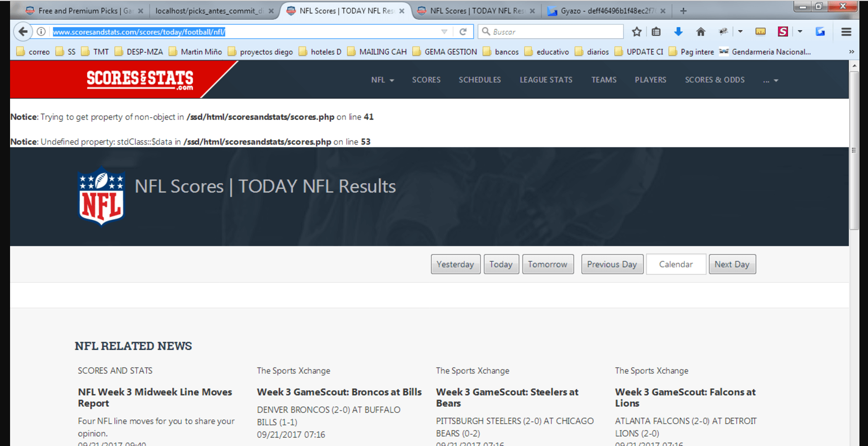
Task: Click the browser back arrow button
Action: pyautogui.click(x=23, y=32)
